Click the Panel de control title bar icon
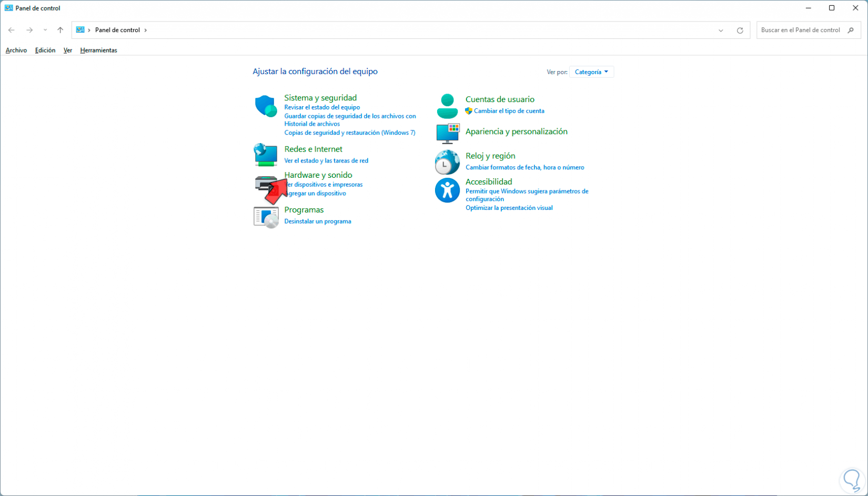 [x=9, y=8]
